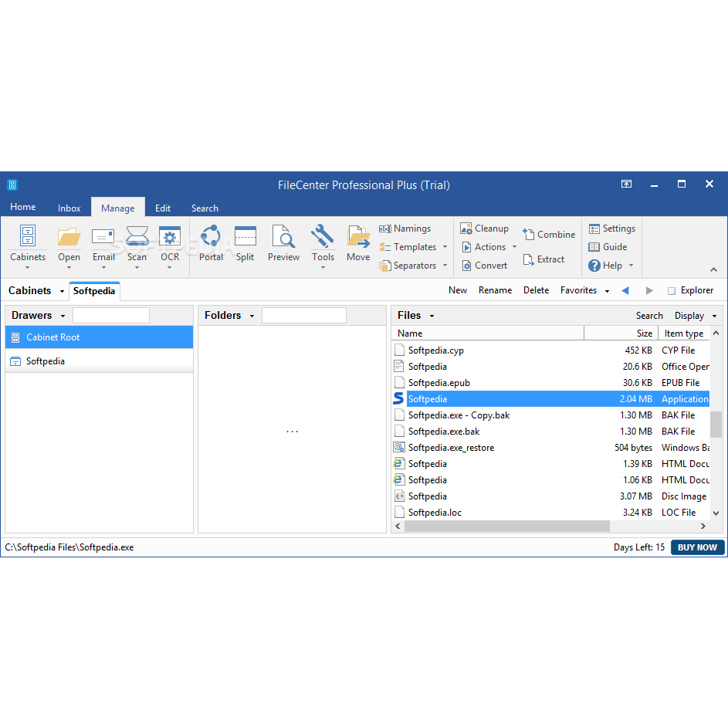Expand the Actions dropdown arrow
Viewport: 728px width, 728px height.
[x=514, y=247]
